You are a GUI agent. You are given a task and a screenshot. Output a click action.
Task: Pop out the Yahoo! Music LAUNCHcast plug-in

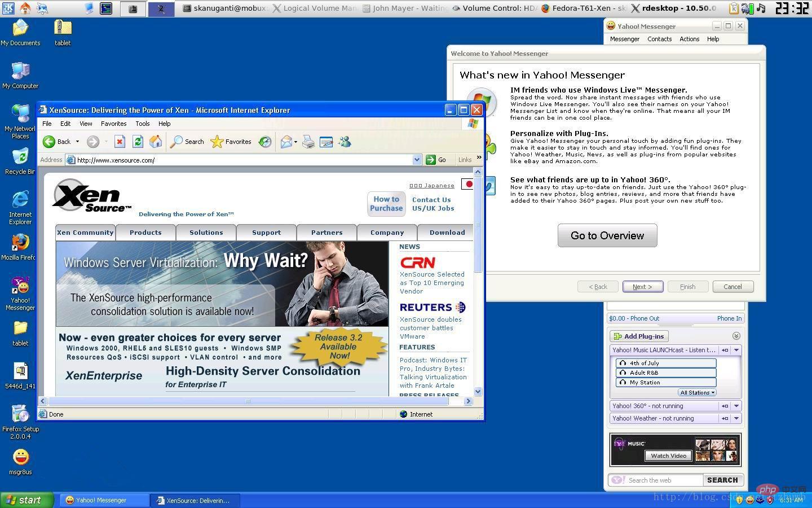(725, 350)
